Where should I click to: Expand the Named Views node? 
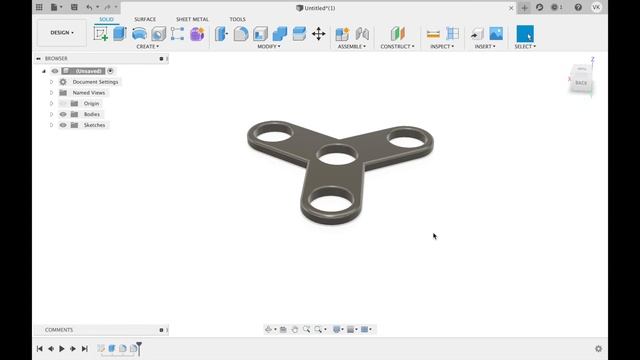pos(51,93)
